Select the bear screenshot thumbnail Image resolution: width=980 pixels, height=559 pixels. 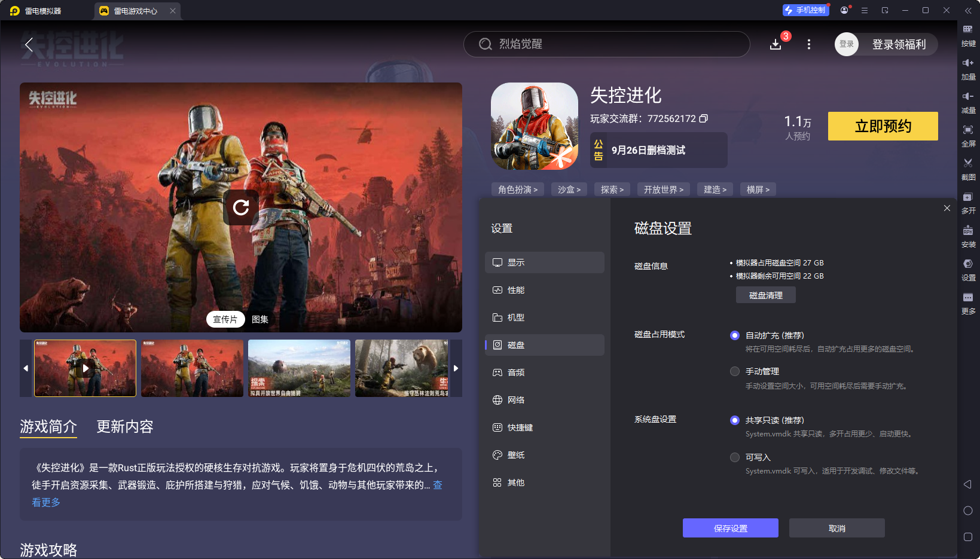[x=401, y=368]
